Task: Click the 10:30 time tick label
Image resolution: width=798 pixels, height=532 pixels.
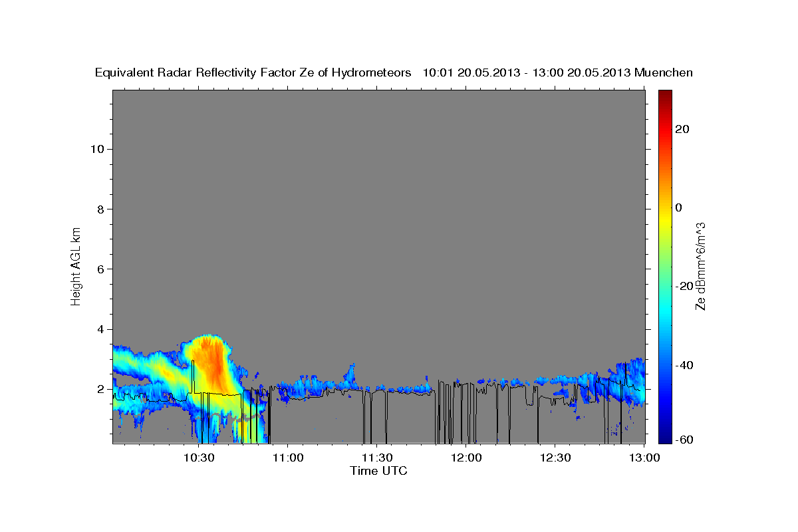Action: 199,458
